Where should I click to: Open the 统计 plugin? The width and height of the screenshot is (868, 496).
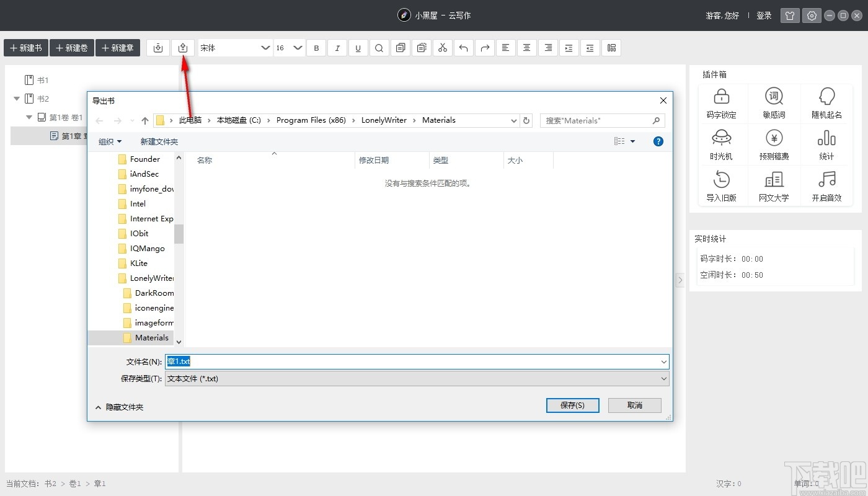(826, 145)
